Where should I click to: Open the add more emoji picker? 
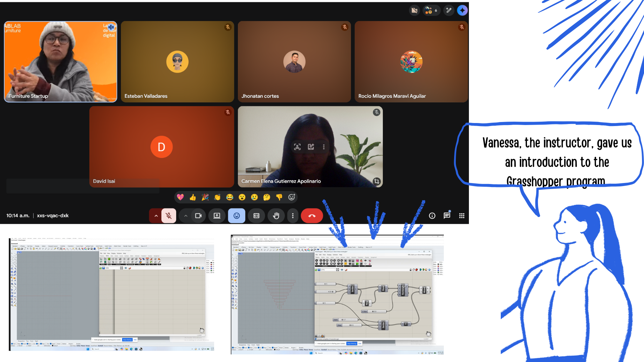point(291,197)
